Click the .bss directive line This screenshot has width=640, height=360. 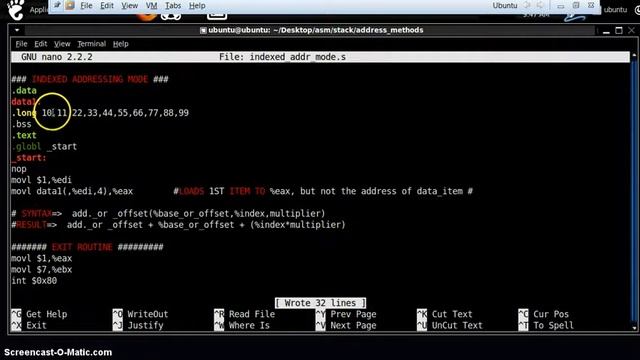coord(22,124)
